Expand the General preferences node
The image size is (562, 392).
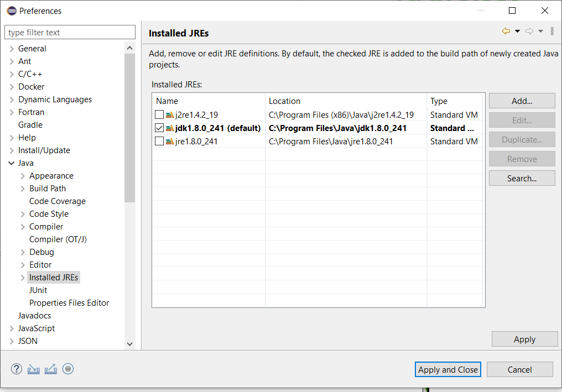click(12, 49)
